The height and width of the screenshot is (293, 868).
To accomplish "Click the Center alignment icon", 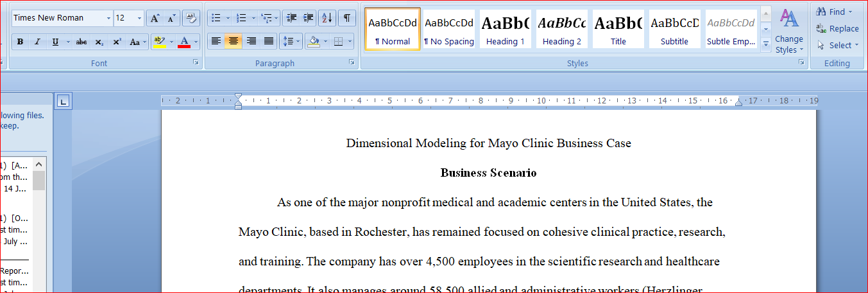I will click(234, 42).
